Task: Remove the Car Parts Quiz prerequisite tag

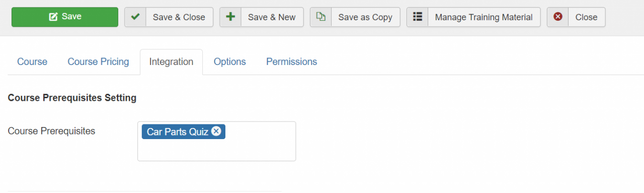Action: [216, 131]
